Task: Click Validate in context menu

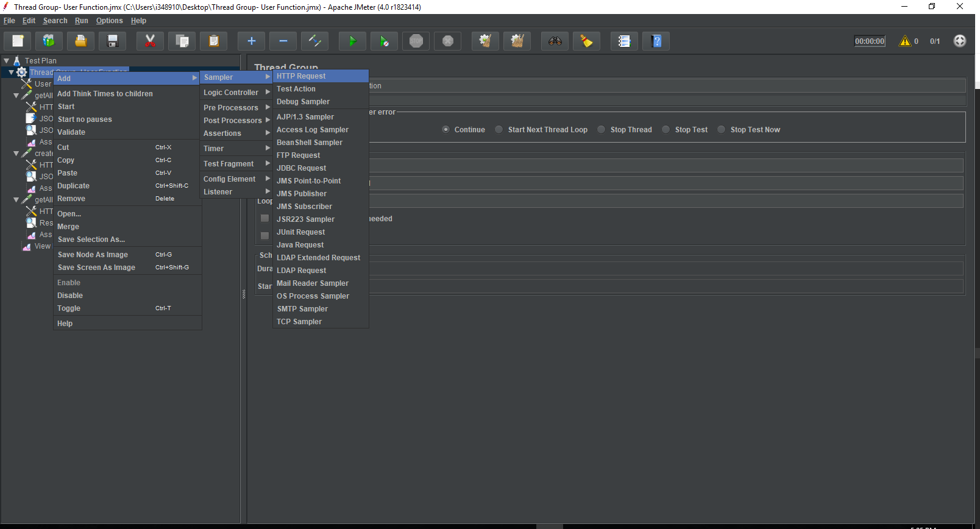Action: tap(127, 132)
